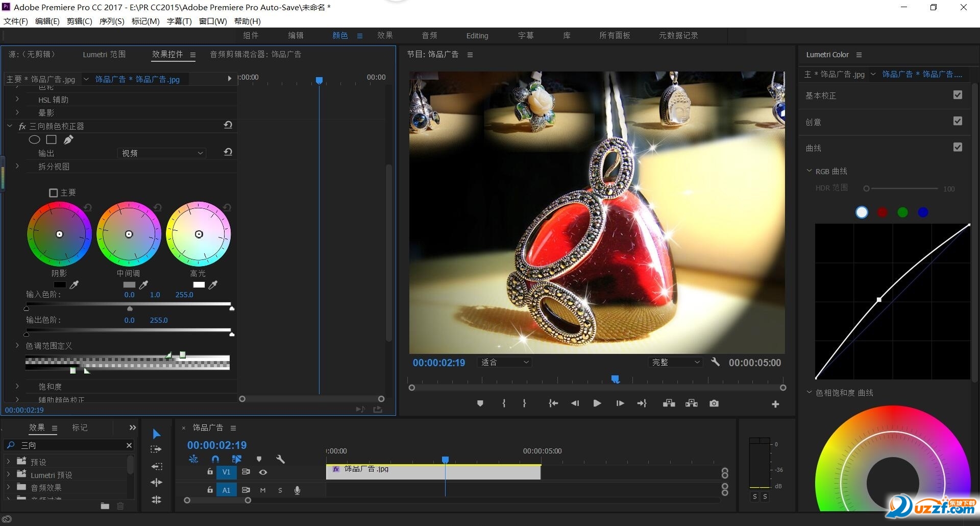Disable the 曲线 checkbox
The image size is (980, 526).
click(958, 147)
